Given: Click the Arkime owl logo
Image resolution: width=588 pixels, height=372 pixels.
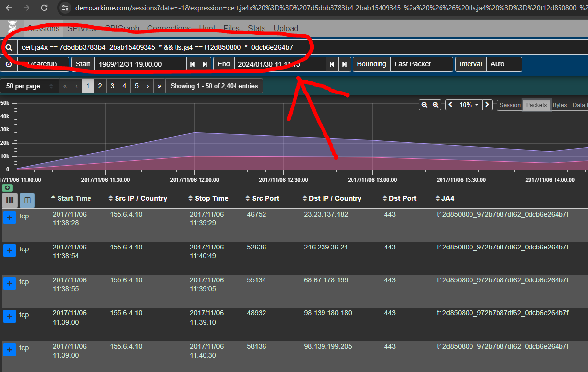Looking at the screenshot, I should [12, 28].
